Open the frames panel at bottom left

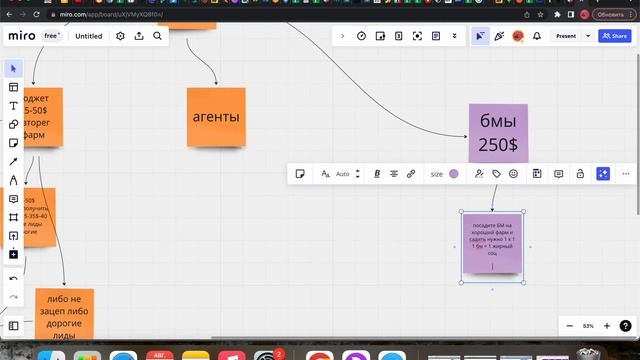tap(13, 326)
